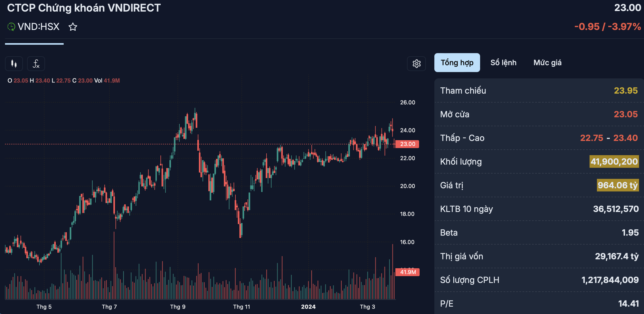Click the Tham chiếu price 23.95

click(626, 90)
